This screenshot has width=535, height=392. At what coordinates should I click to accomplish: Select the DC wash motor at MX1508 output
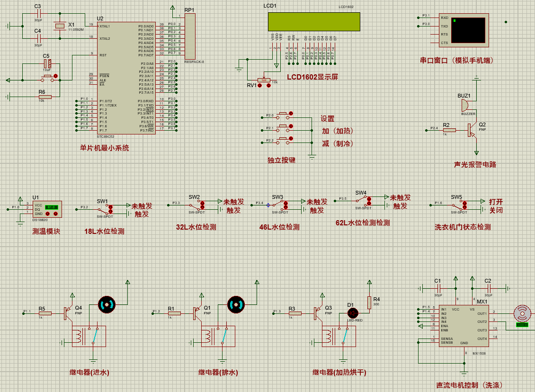(x=522, y=313)
